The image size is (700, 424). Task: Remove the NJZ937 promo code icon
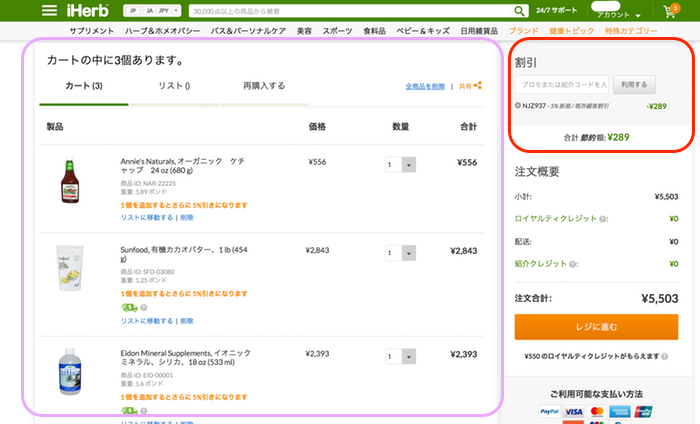click(518, 106)
